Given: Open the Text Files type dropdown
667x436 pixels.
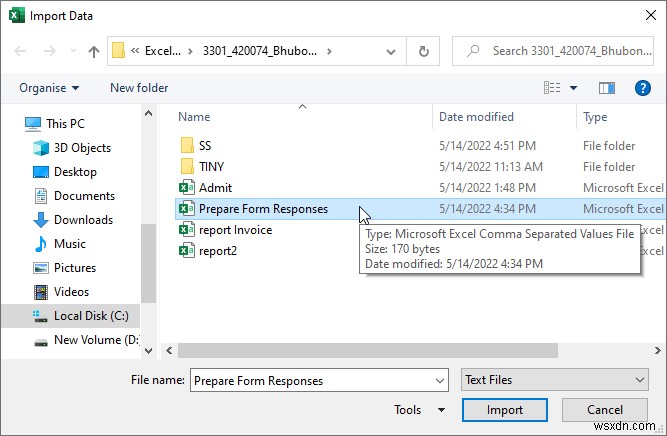Looking at the screenshot, I should (x=555, y=380).
